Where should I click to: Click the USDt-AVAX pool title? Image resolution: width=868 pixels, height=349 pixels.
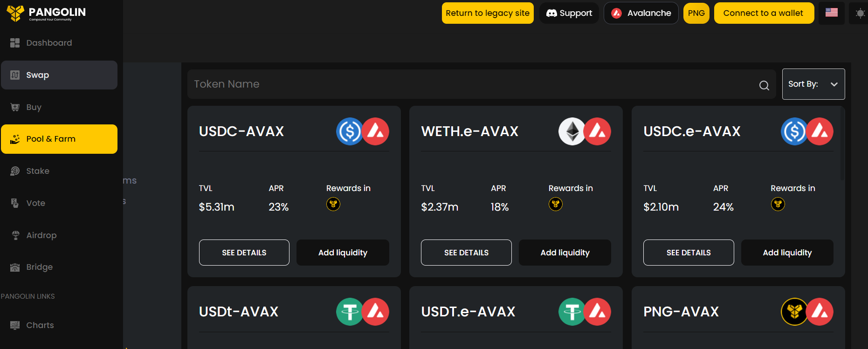pos(239,312)
